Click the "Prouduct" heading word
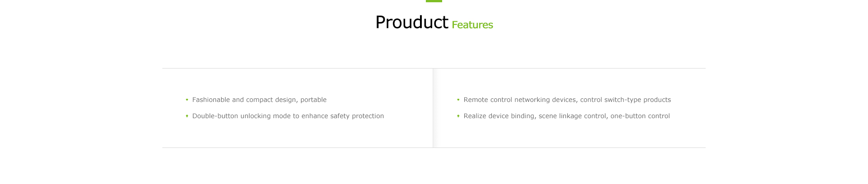The width and height of the screenshot is (868, 184). click(412, 22)
